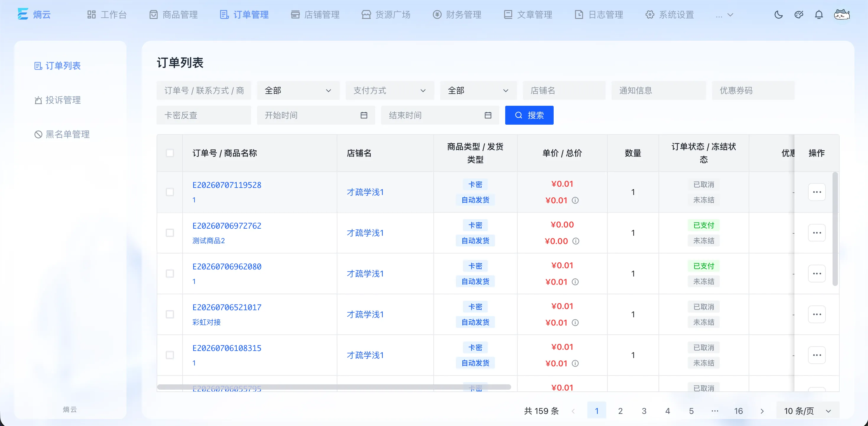Click vertical table scrollbar
868x426 pixels.
[x=835, y=229]
